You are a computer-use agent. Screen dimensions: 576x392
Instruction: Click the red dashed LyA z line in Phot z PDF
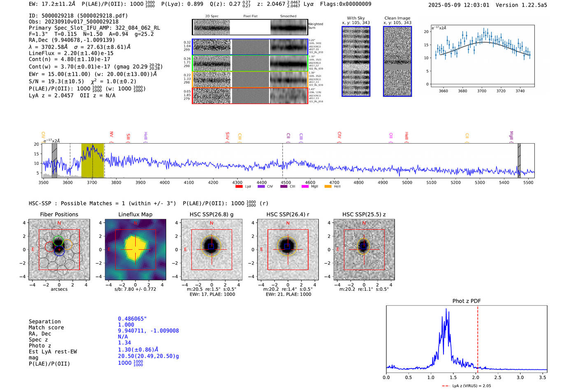click(478, 339)
